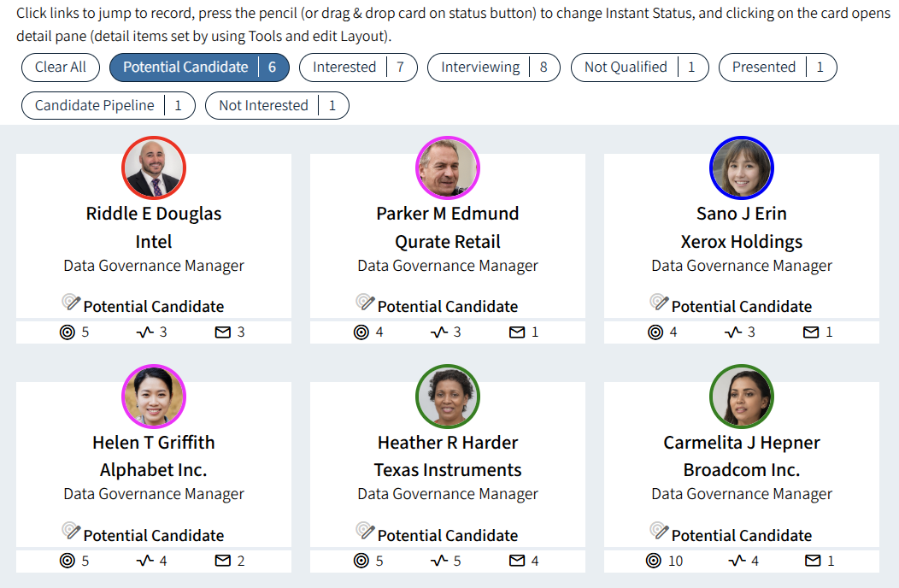The image size is (899, 588).
Task: Select the Presented filter pill
Action: 777,68
